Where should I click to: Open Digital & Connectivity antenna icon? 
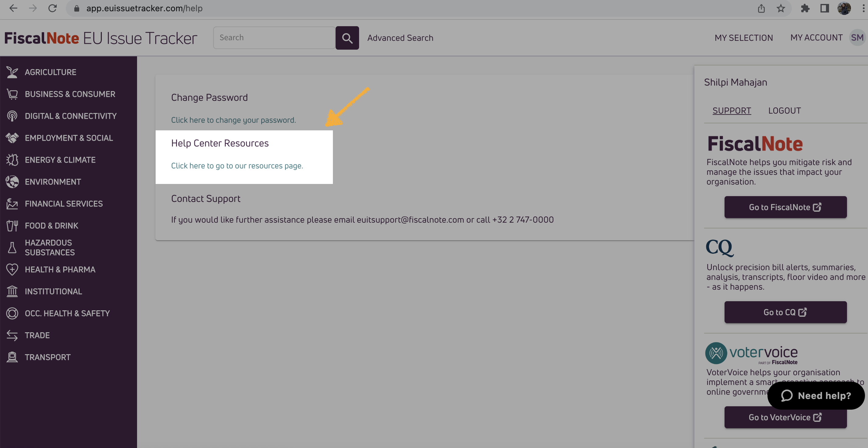[x=12, y=116]
